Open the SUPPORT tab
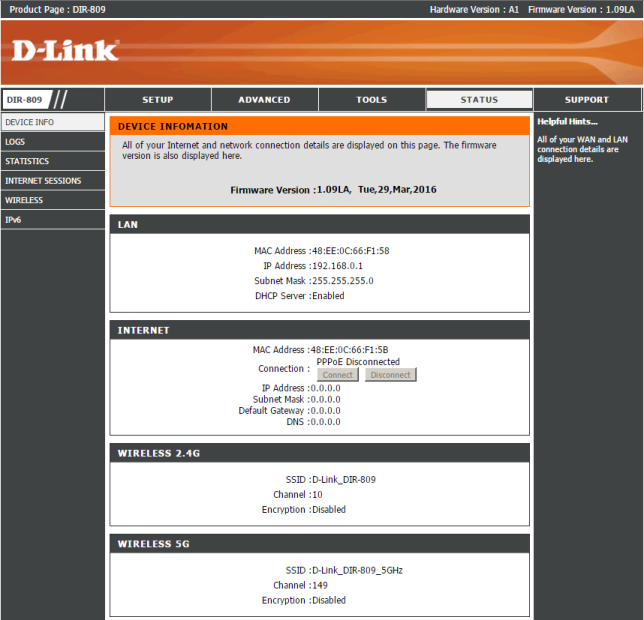Viewport: 644px width, 620px height. point(586,100)
